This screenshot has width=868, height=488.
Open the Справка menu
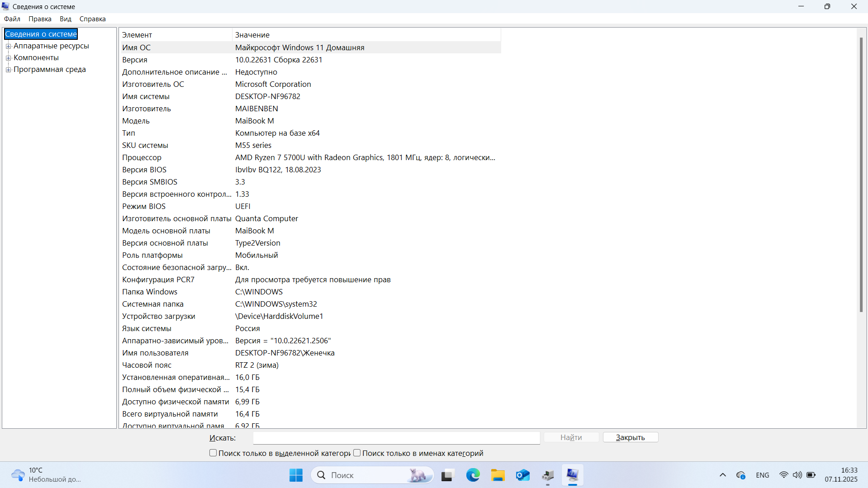pyautogui.click(x=93, y=19)
